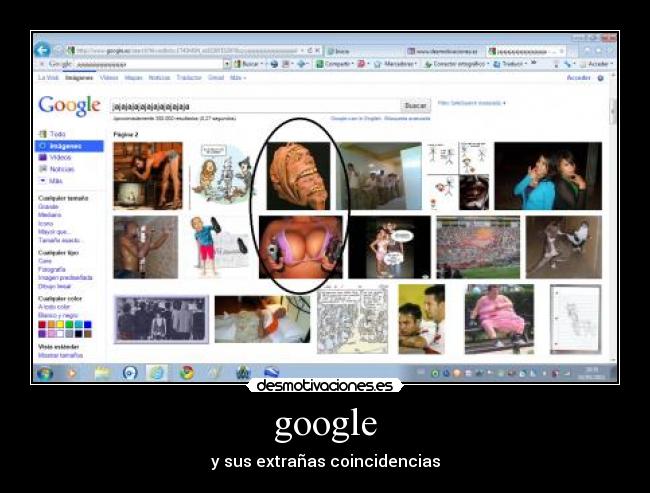Pick the blue color swatch
The width and height of the screenshot is (650, 493).
pos(87,325)
